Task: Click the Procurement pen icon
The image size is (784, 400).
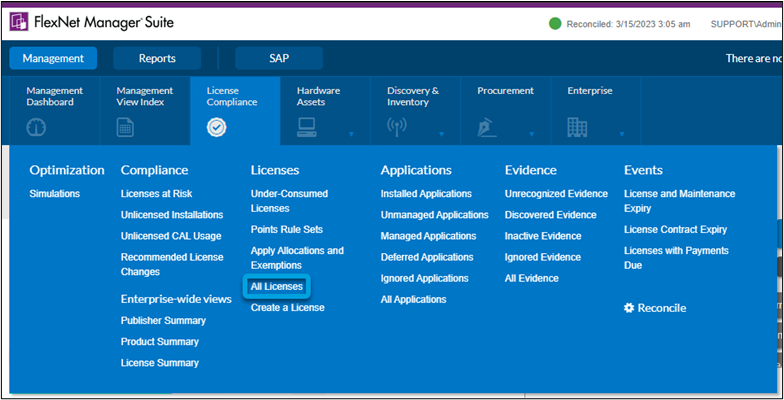Action: (x=487, y=128)
